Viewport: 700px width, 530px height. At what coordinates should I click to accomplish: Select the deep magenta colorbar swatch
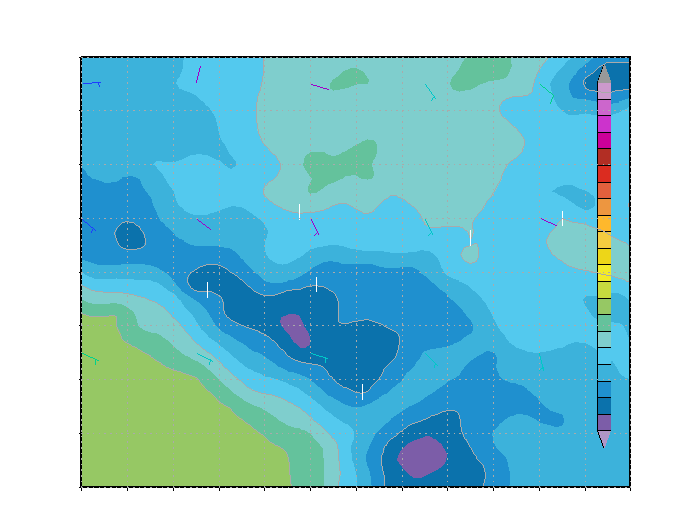click(x=604, y=141)
